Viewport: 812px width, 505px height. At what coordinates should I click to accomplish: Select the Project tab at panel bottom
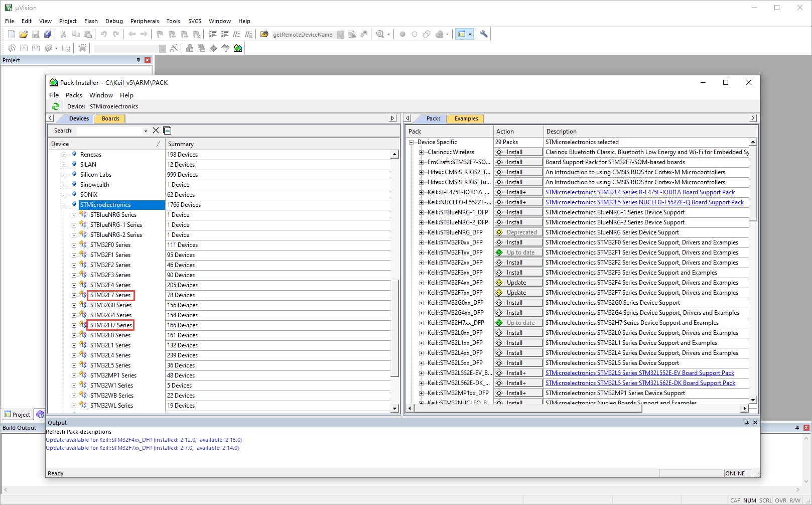tap(17, 415)
